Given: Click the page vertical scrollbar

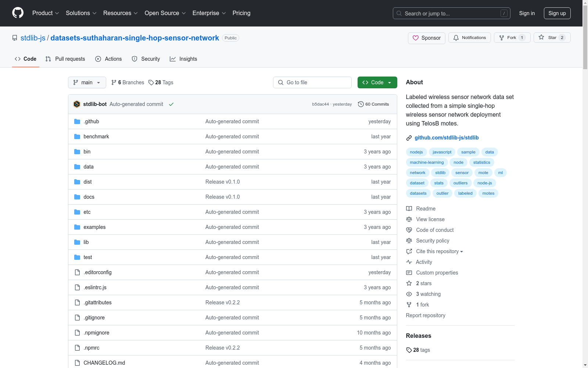Looking at the screenshot, I should [585, 37].
